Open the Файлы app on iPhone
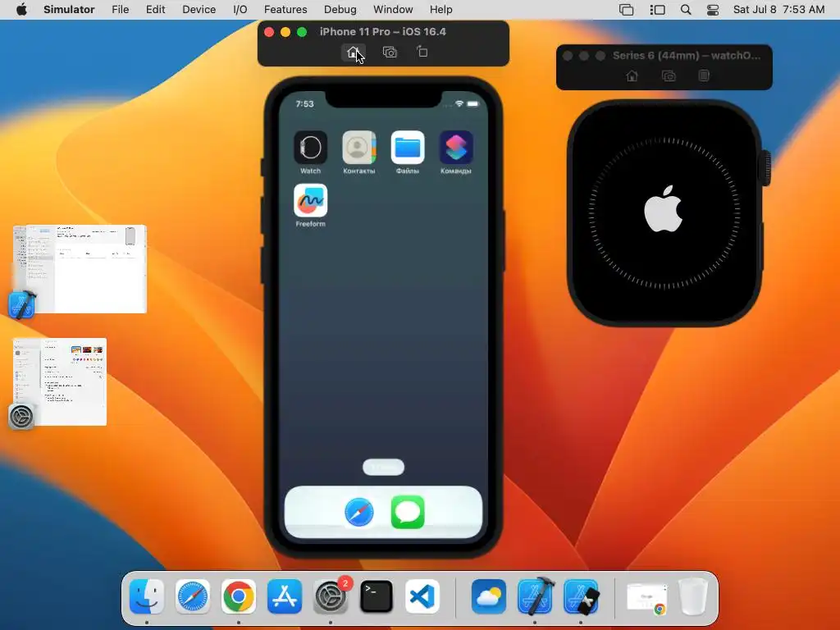The image size is (840, 630). (x=408, y=148)
